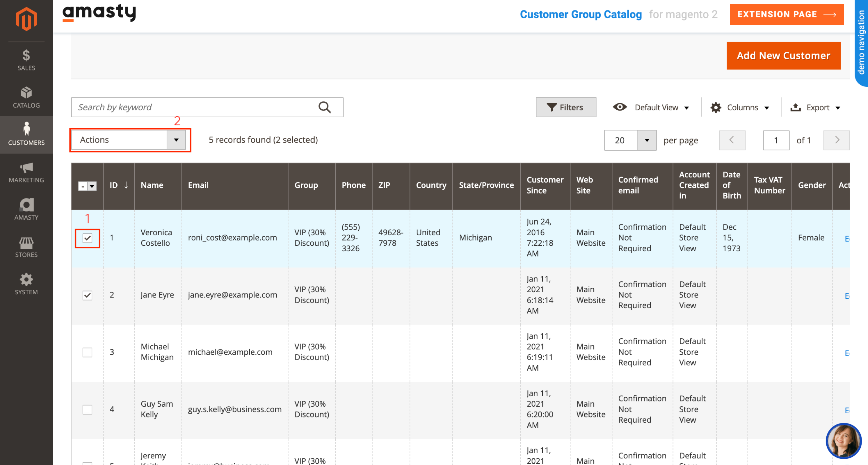This screenshot has height=465, width=868.
Task: Open the Extension Page link
Action: pos(786,14)
